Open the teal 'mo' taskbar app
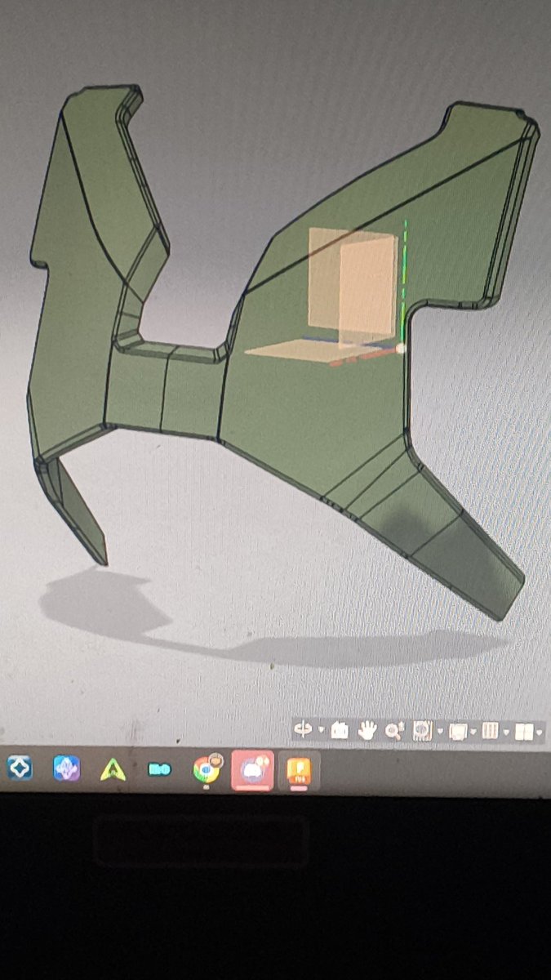551x980 pixels. (x=159, y=768)
